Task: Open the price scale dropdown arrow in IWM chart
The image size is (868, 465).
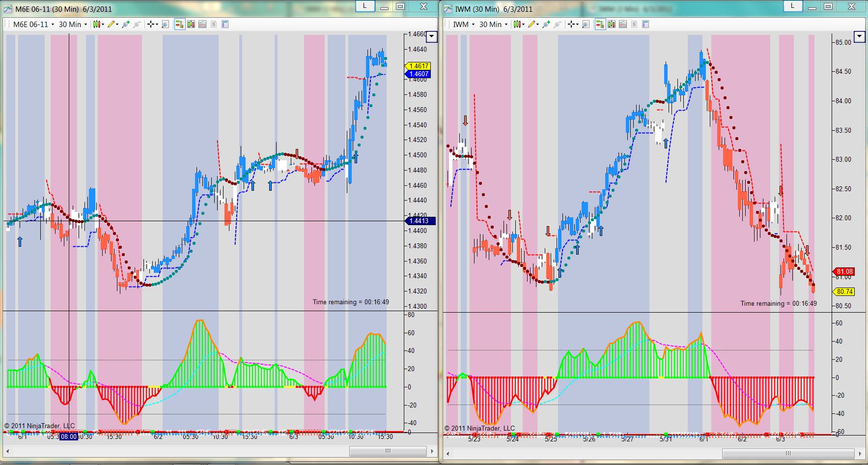Action: tap(859, 36)
